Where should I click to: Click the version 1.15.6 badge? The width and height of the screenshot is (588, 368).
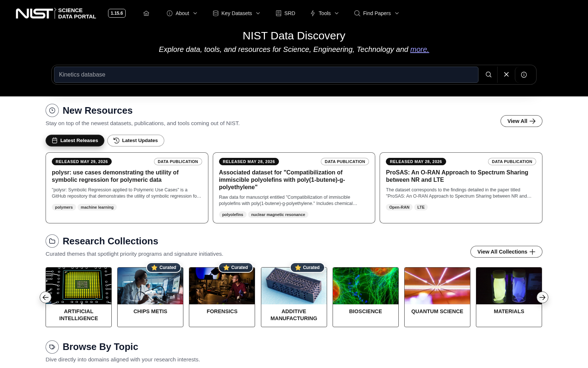tap(117, 13)
